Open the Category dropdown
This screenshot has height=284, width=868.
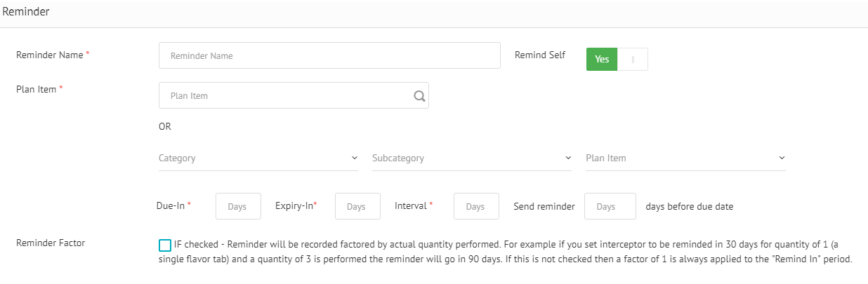pyautogui.click(x=258, y=158)
